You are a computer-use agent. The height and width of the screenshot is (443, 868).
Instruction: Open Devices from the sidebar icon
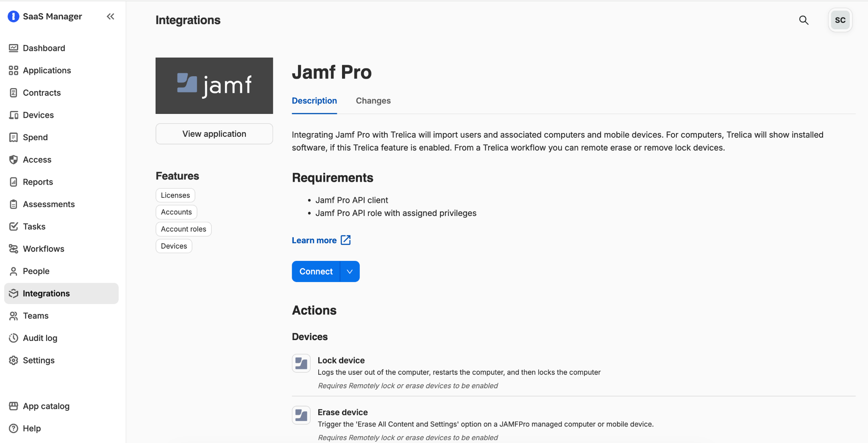tap(14, 115)
